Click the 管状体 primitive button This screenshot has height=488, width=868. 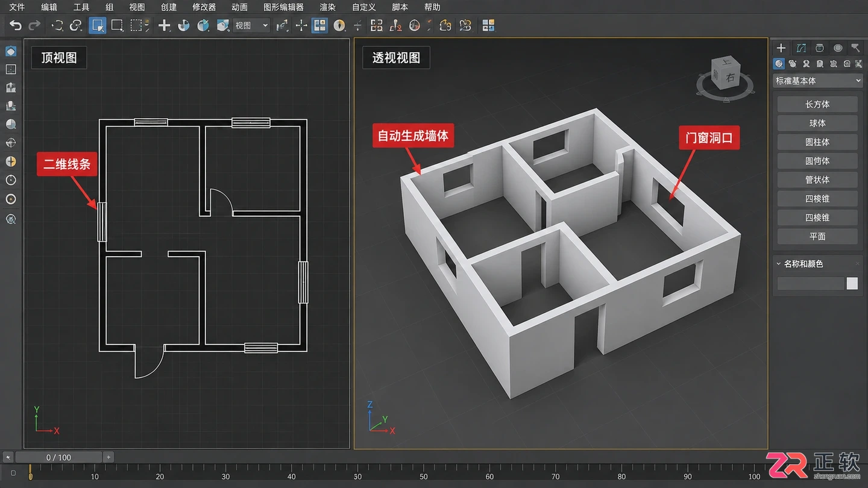817,180
